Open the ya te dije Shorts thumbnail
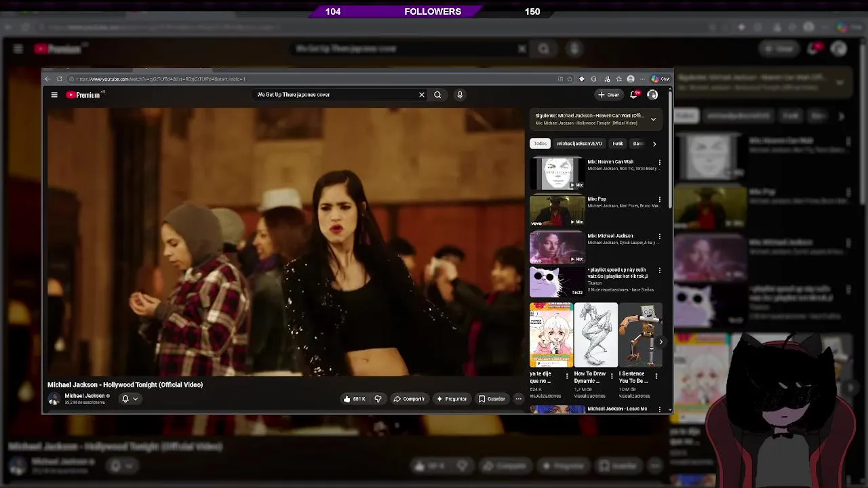The image size is (868, 488). [551, 335]
